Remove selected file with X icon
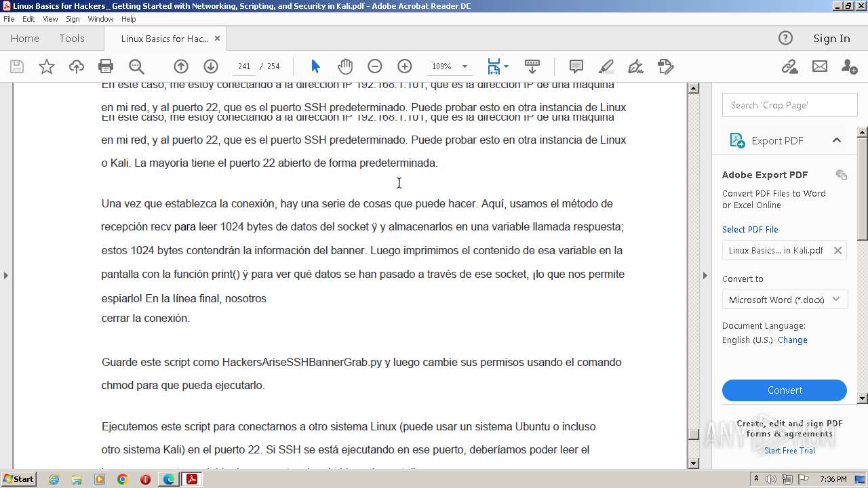868x488 pixels. pos(837,251)
